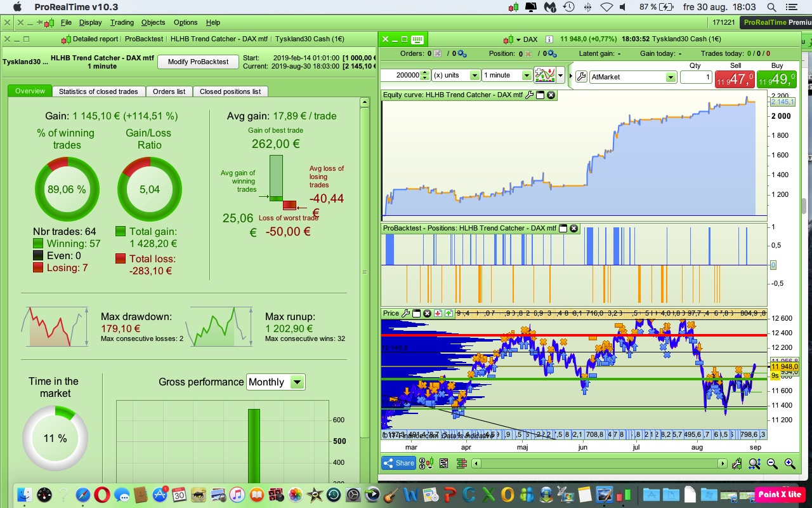812x508 pixels.
Task: Open the DAX chart virtual keyboard icon
Action: tap(417, 39)
